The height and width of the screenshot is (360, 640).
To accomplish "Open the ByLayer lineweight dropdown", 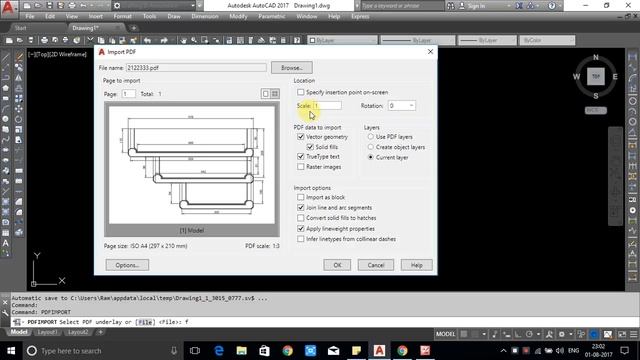I will (487, 40).
